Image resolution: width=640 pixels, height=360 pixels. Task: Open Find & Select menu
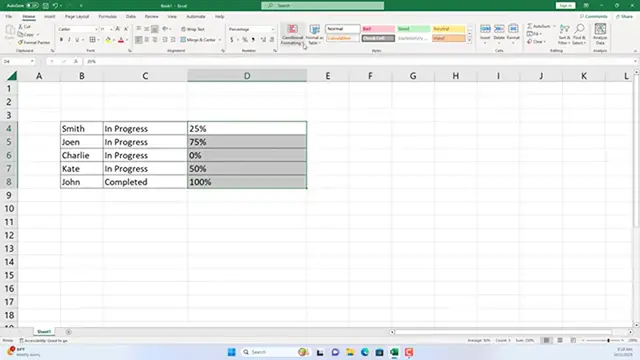click(579, 34)
